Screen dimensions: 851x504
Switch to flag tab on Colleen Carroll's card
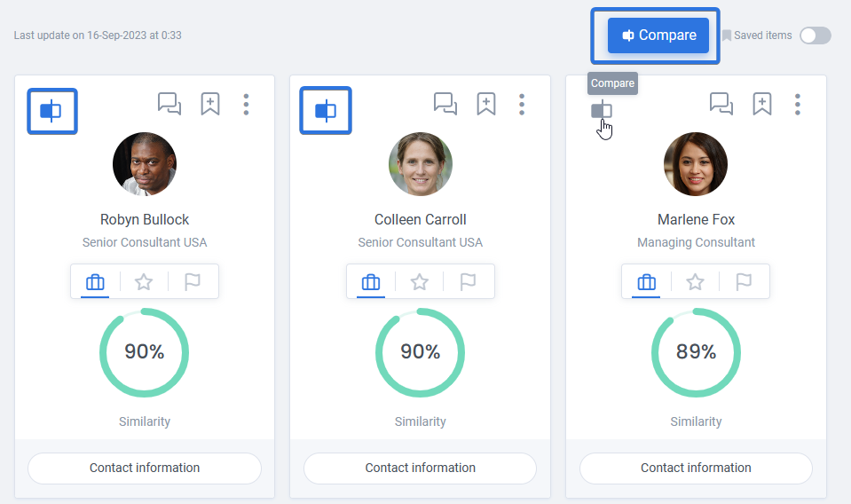(468, 282)
